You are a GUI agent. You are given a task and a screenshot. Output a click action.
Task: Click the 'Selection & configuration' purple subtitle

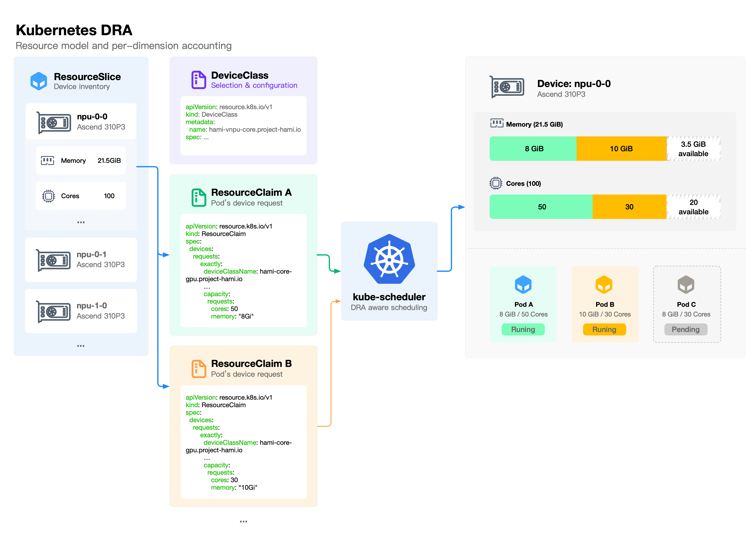[254, 86]
